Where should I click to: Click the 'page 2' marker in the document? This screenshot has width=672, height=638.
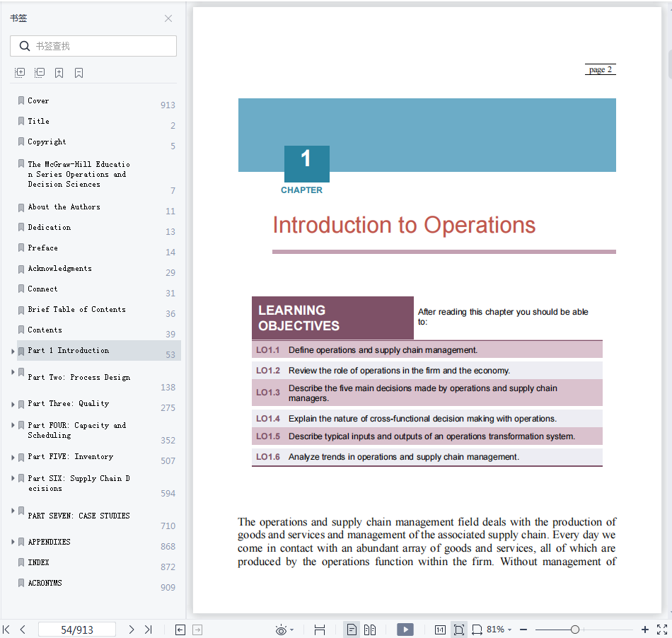601,69
